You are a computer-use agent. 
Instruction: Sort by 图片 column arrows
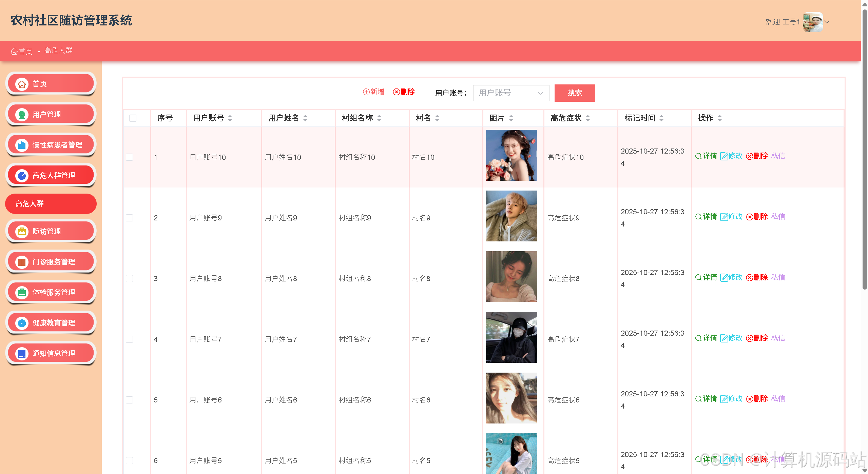(511, 118)
